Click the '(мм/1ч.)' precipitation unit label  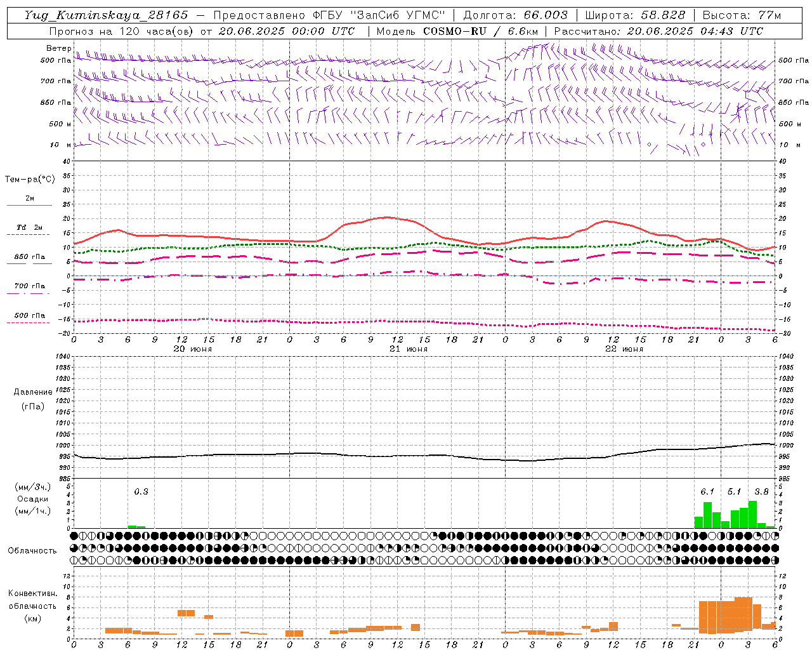(x=33, y=511)
